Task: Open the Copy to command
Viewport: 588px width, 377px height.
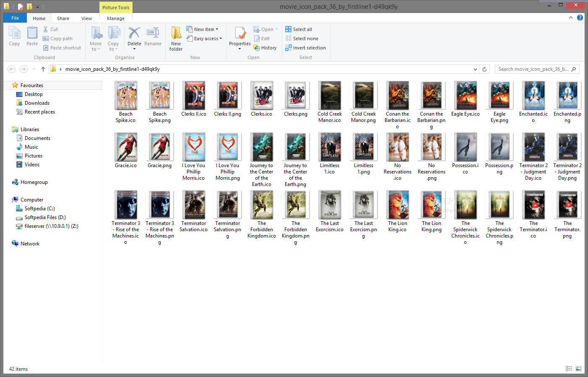Action: pyautogui.click(x=113, y=39)
